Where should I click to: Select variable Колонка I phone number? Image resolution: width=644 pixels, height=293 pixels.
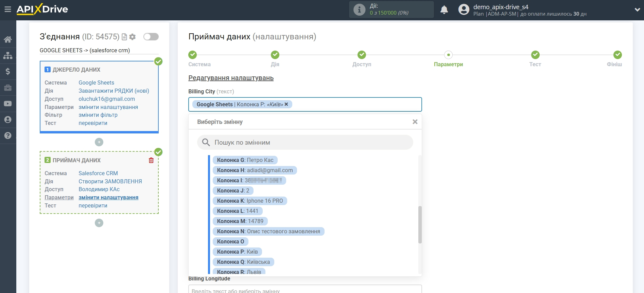249,180
